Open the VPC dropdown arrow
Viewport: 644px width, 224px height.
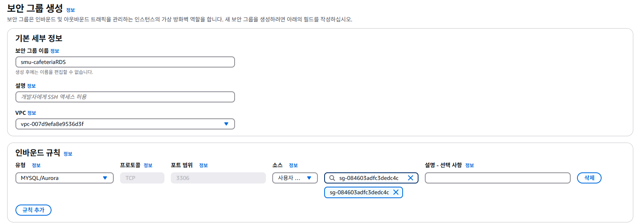(226, 124)
